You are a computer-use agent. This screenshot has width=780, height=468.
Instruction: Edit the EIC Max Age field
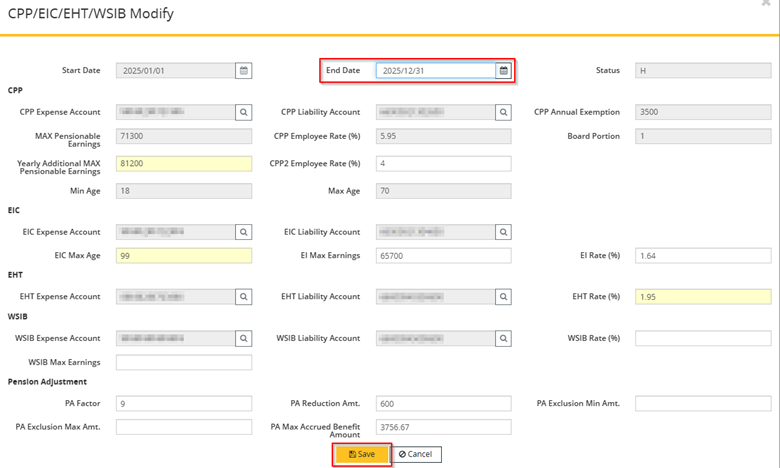184,256
